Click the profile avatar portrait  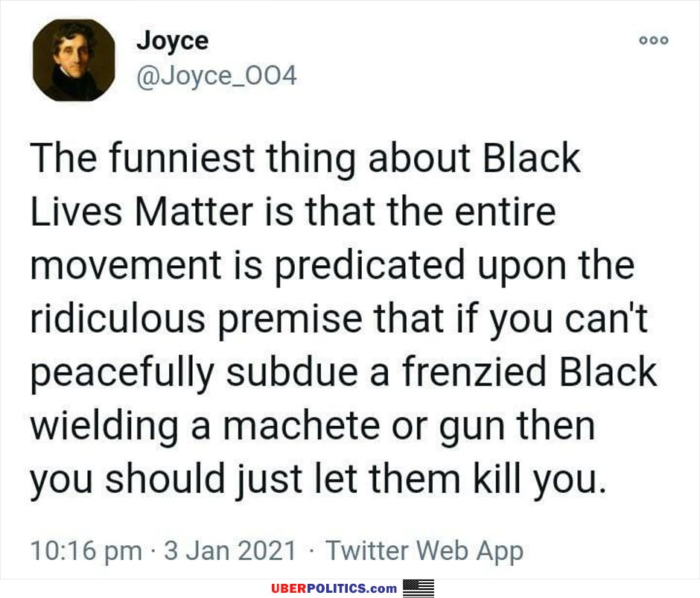pos(74,60)
